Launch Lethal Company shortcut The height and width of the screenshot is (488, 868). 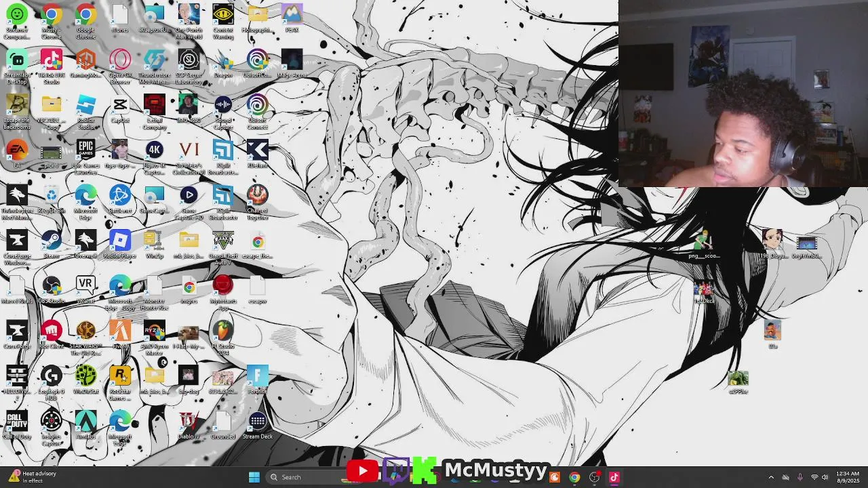[x=154, y=113]
